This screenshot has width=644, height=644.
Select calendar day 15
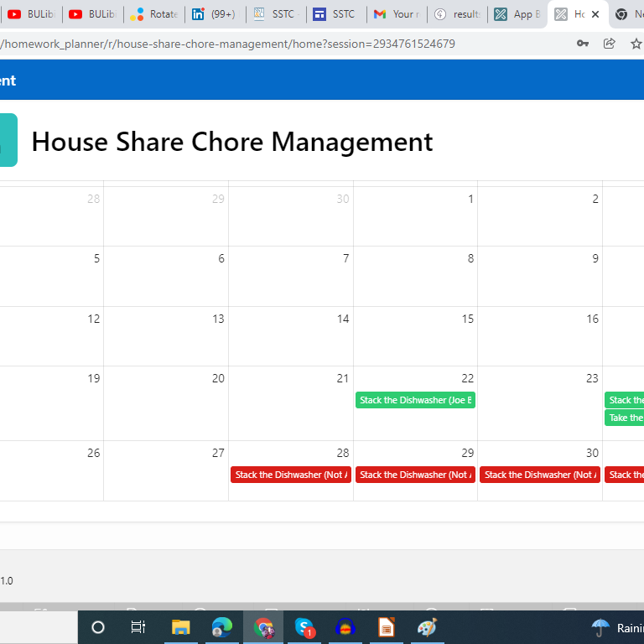coord(415,336)
